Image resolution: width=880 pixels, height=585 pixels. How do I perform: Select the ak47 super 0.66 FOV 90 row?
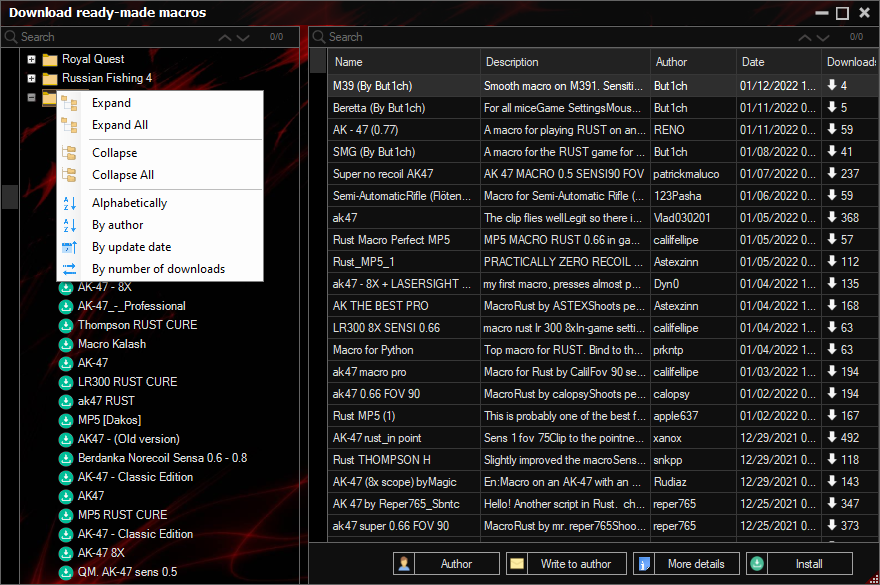click(603, 526)
